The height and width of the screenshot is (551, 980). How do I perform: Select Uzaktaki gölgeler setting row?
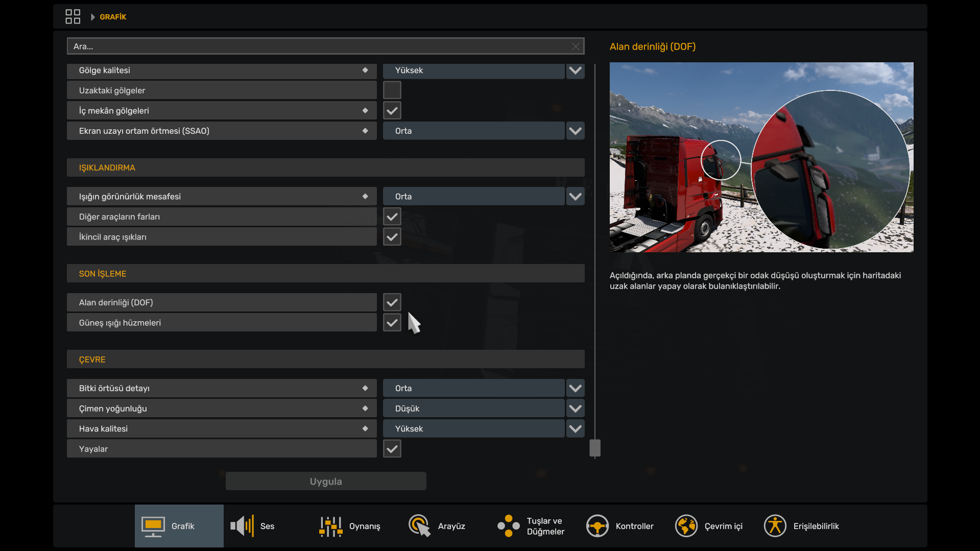coord(222,90)
